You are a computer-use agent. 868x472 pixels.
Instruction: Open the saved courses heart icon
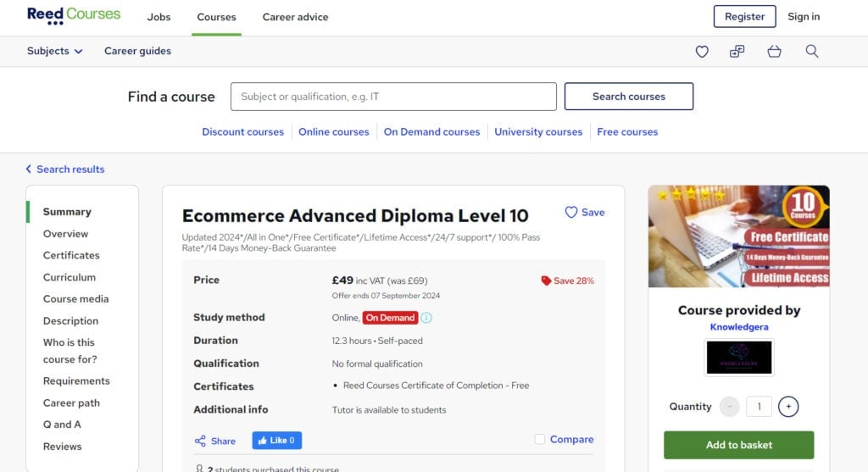tap(702, 52)
